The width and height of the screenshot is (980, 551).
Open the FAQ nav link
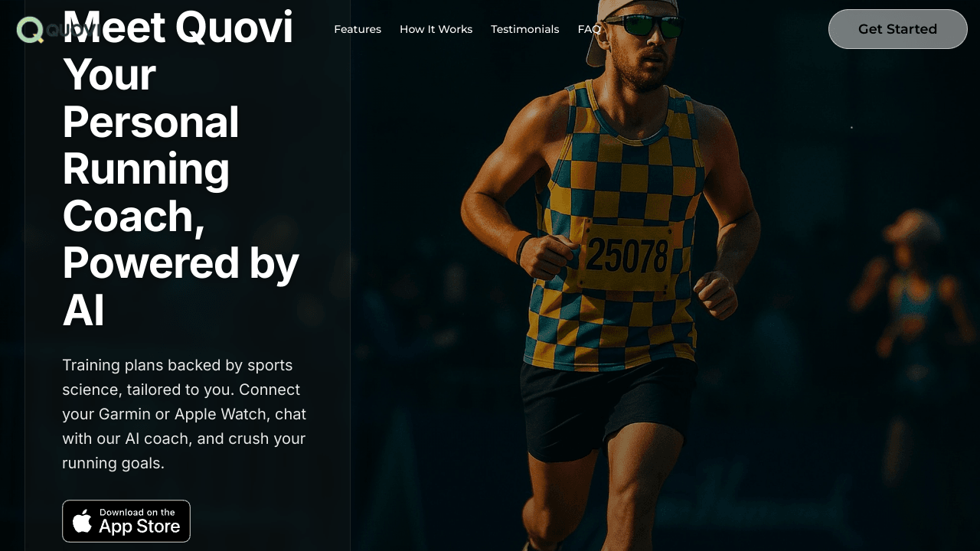(x=589, y=29)
